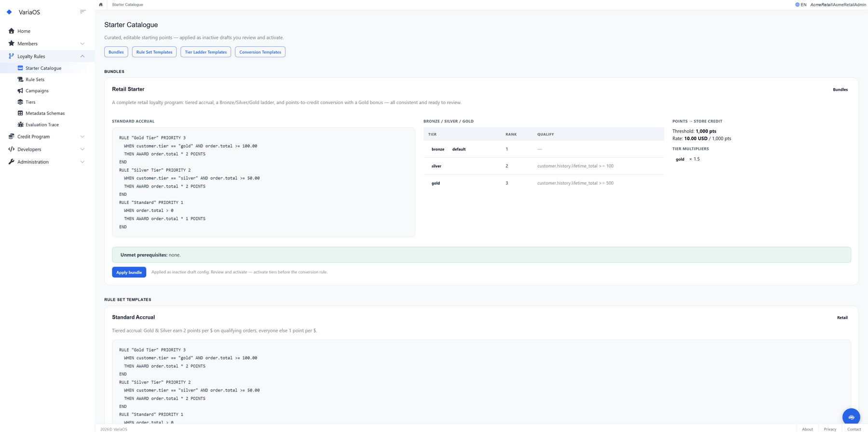Jump to Rule Set Templates section
The image size is (868, 432).
coord(154,52)
